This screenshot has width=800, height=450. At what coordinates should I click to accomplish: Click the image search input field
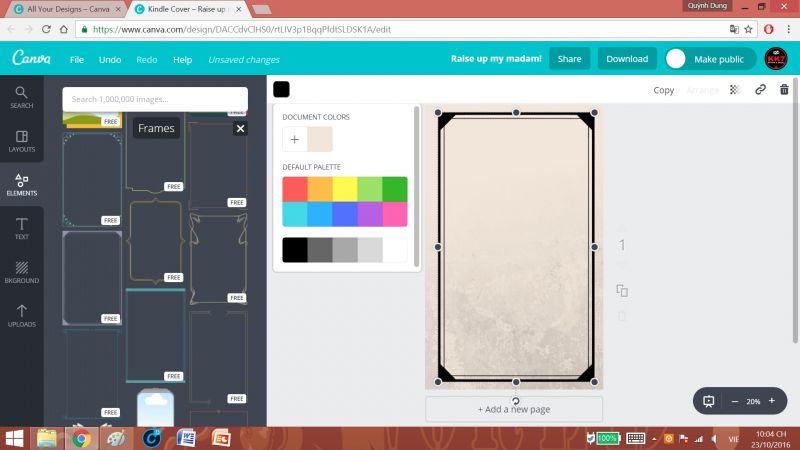tap(154, 99)
